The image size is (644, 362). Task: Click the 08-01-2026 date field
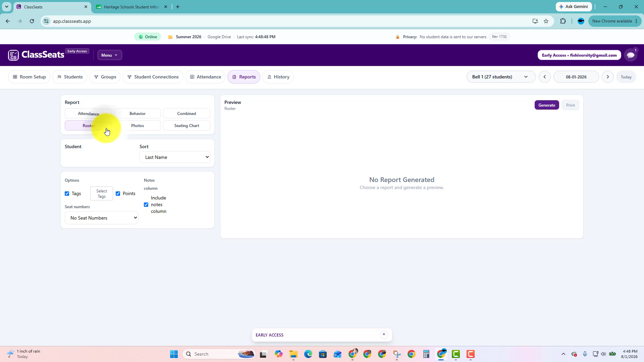(x=576, y=77)
